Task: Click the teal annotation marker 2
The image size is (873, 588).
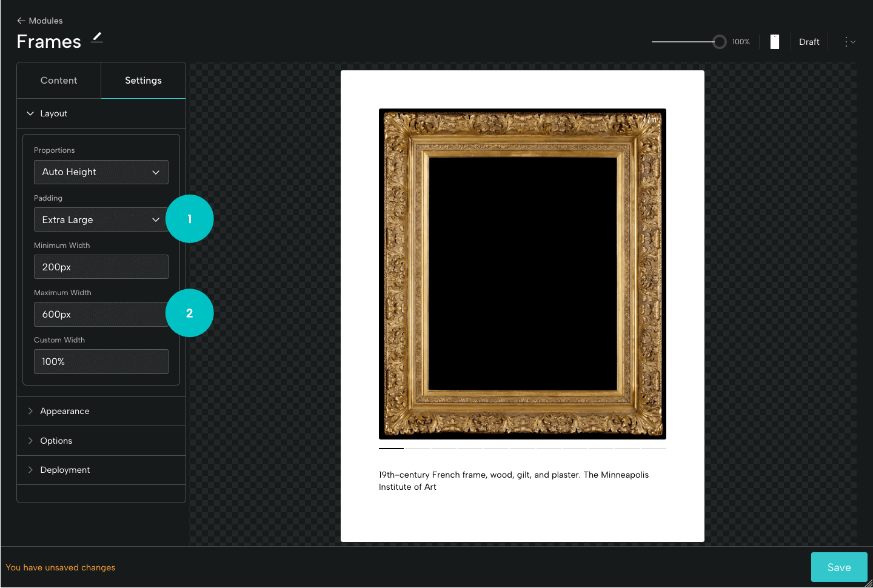Action: coord(190,313)
